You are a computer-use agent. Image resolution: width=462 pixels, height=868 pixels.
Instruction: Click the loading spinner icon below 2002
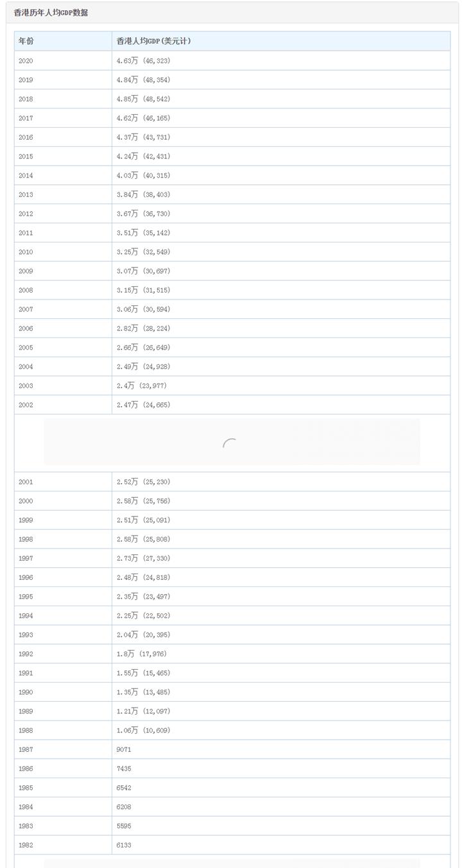coord(230,443)
